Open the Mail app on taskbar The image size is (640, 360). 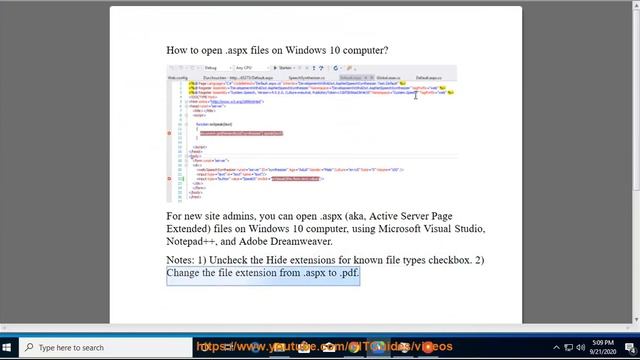point(329,347)
